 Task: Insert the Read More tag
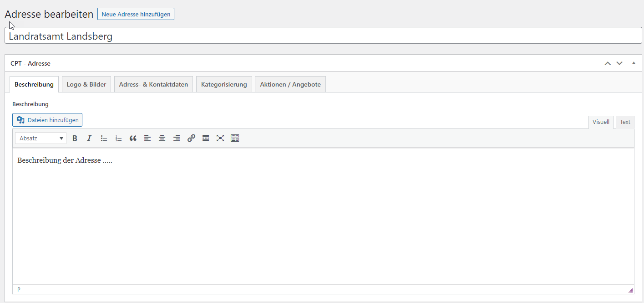click(x=206, y=138)
